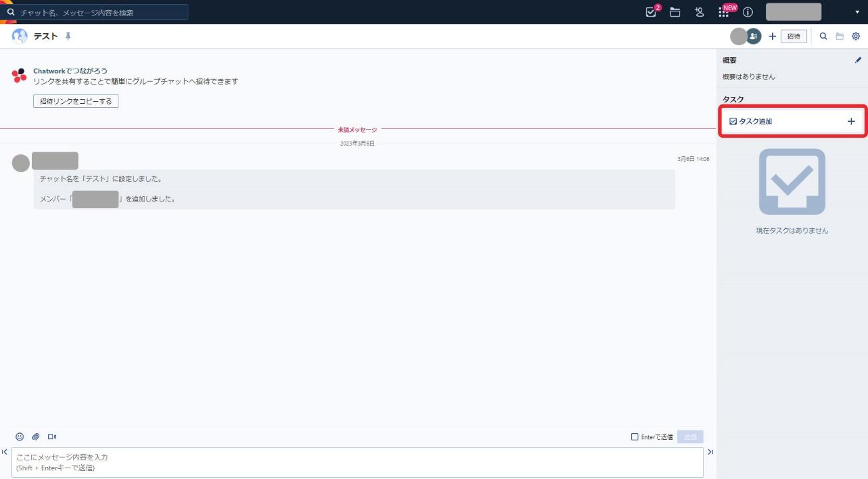Open the app grid icon marked NEW
The image size is (868, 479).
click(x=724, y=12)
